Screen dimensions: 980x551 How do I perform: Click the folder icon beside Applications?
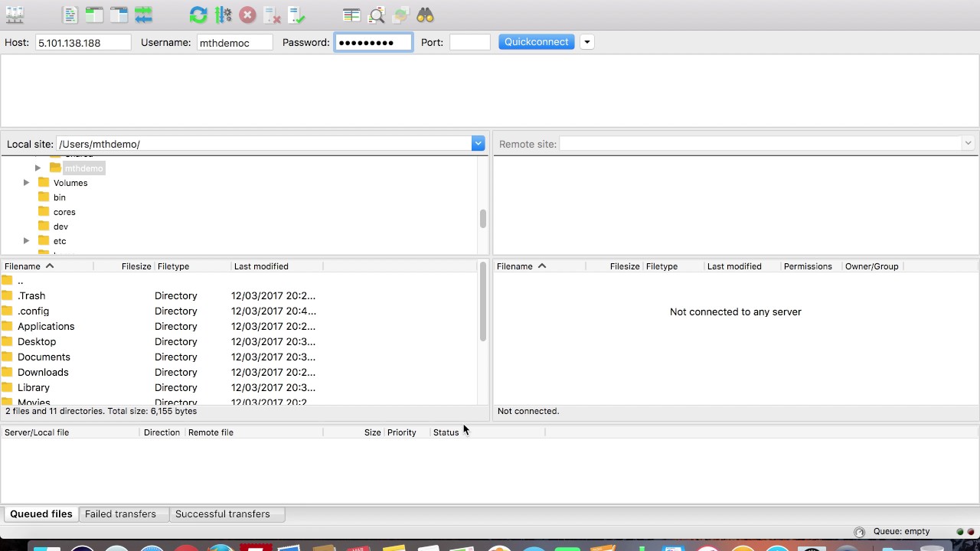click(x=7, y=326)
